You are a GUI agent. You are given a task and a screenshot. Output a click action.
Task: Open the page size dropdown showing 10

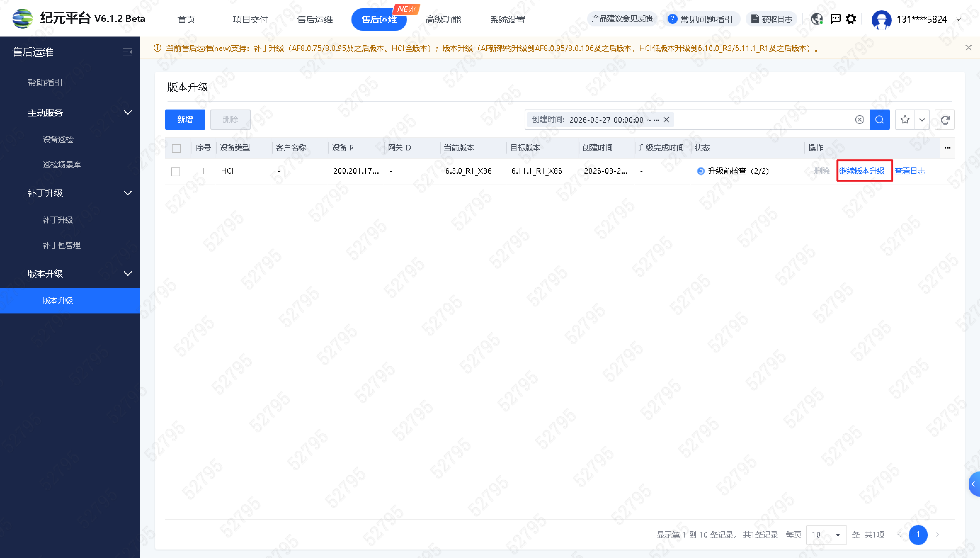(x=826, y=535)
